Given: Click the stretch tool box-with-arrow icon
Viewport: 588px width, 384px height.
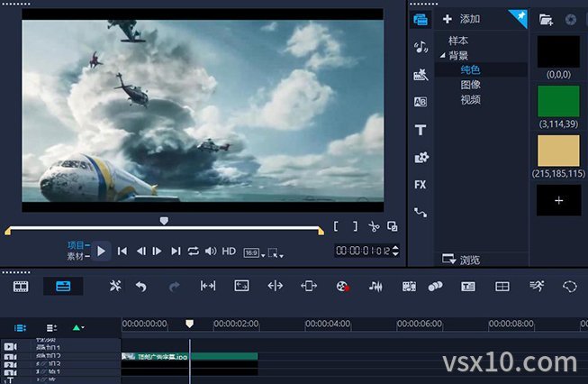Looking at the screenshot, I should click(x=241, y=286).
